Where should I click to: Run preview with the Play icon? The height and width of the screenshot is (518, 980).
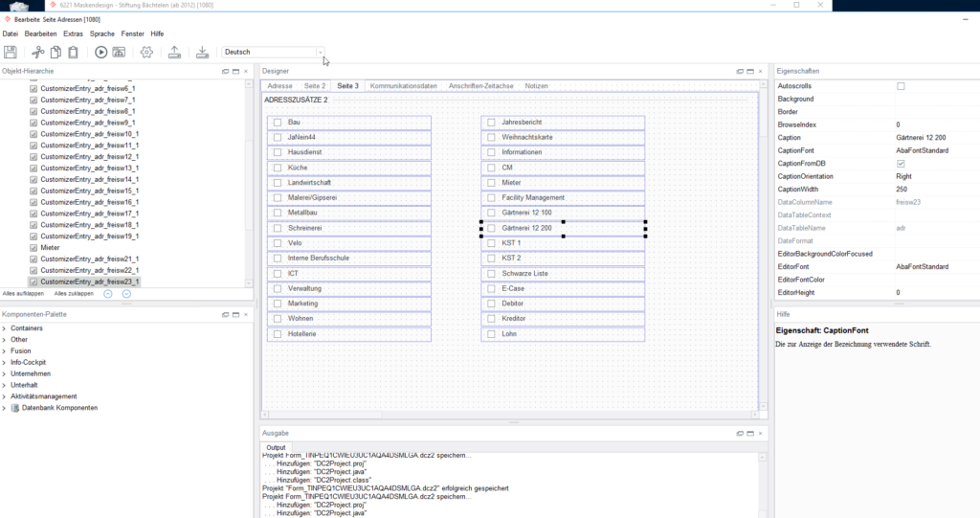click(x=101, y=52)
